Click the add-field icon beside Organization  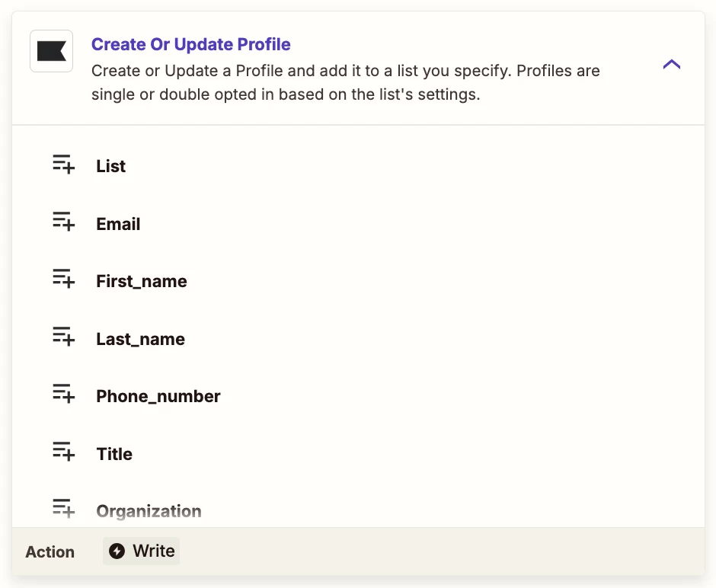63,509
